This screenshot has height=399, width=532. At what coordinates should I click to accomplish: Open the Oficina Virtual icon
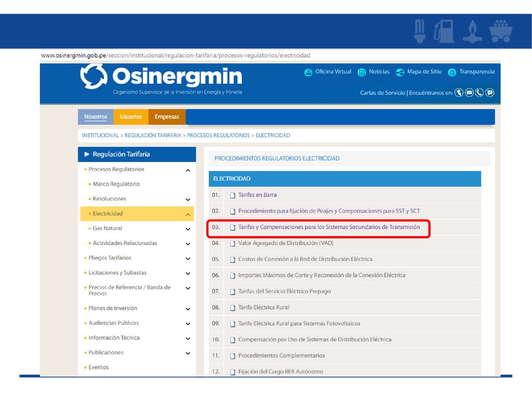[308, 72]
